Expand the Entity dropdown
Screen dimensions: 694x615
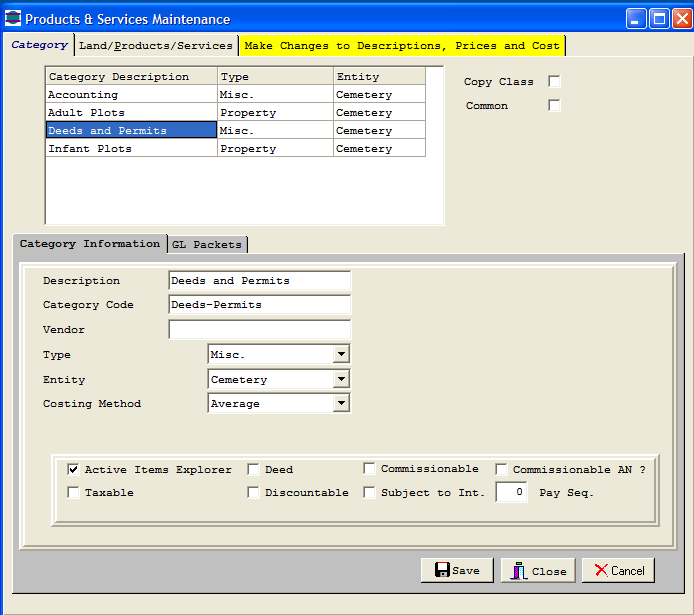tap(341, 380)
